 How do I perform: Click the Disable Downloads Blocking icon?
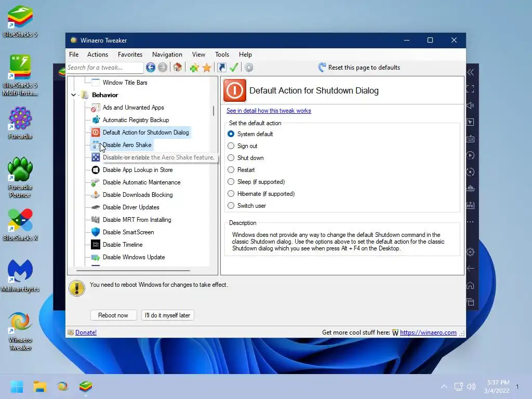point(96,195)
